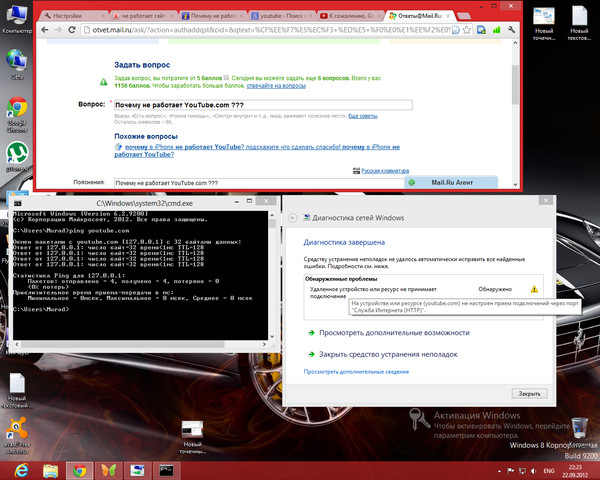The height and width of the screenshot is (480, 600).
Task: Open 'Новый текстов...' icon at desktop top-right
Action: coord(579,22)
